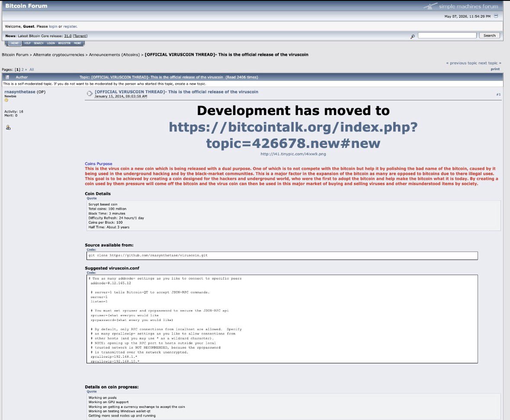This screenshot has height=420, width=510.
Task: Open the HELP menu tab
Action: pyautogui.click(x=27, y=43)
